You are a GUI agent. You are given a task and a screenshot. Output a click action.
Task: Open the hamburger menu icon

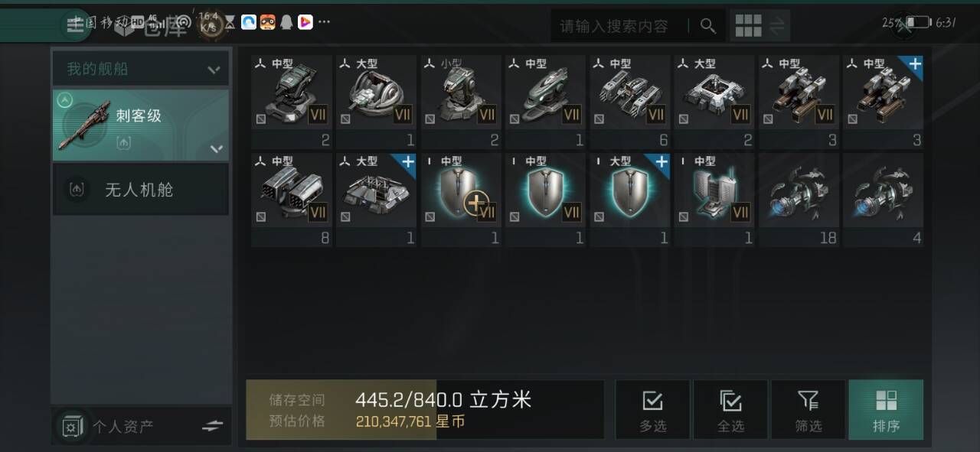[x=75, y=24]
